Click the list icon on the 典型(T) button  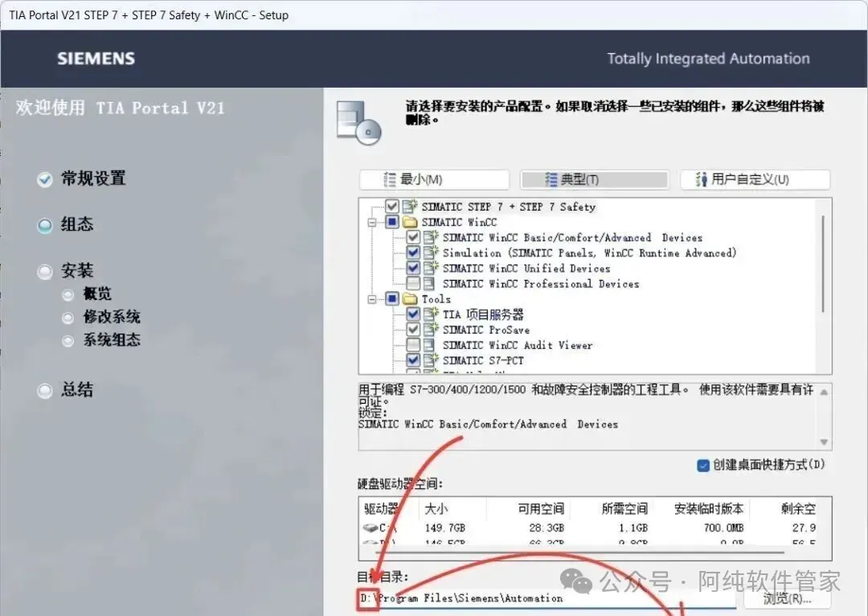pos(551,179)
